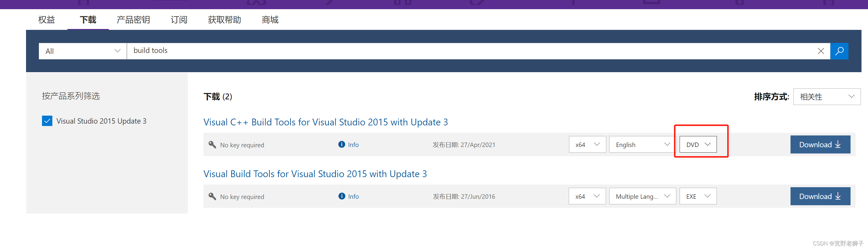Screen dimensions: 868x249
Task: Click the 按产品系列筛选 heading
Action: point(71,96)
